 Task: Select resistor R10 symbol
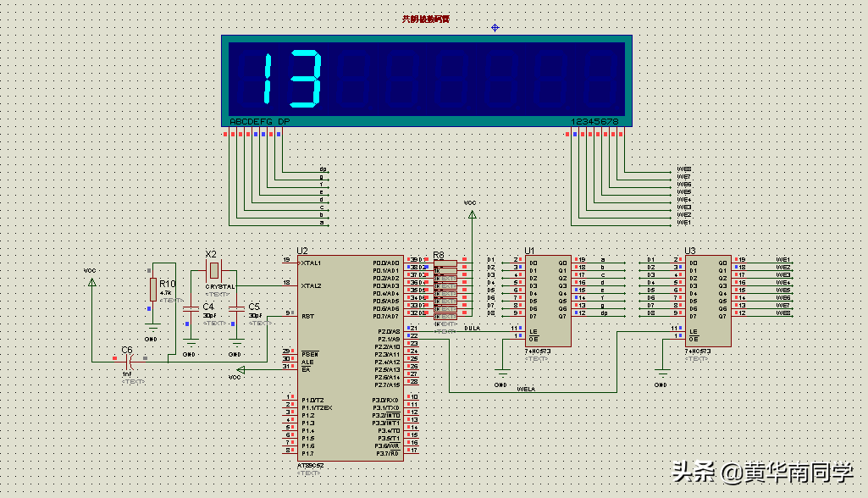tap(153, 290)
